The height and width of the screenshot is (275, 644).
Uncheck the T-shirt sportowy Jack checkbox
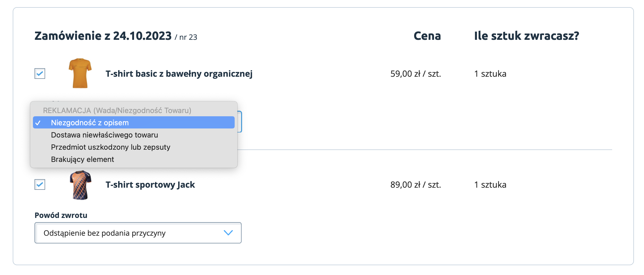pyautogui.click(x=40, y=184)
